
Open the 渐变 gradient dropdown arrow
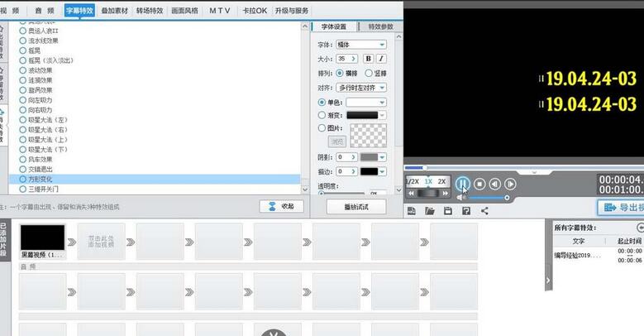[383, 115]
